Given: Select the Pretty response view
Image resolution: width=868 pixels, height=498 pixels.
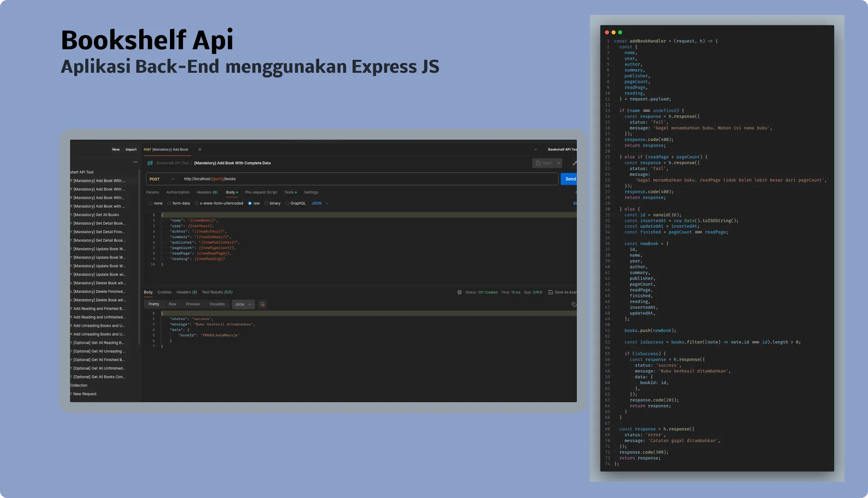Looking at the screenshot, I should click(x=154, y=304).
